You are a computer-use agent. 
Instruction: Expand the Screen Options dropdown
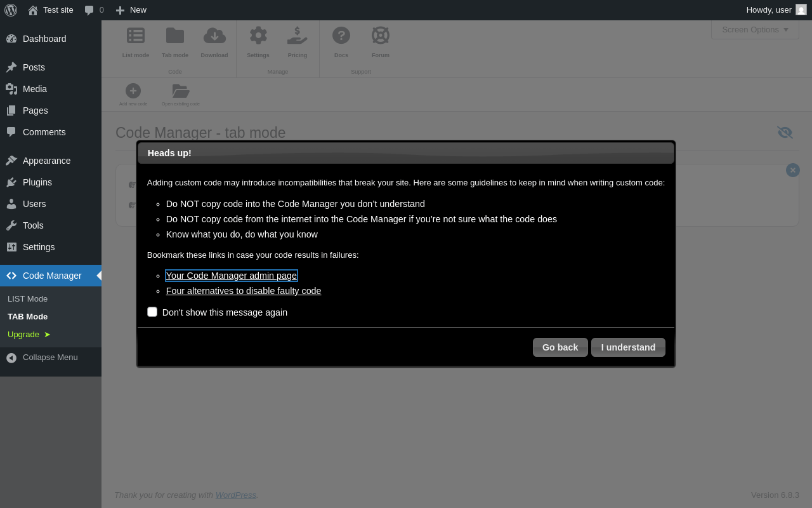pyautogui.click(x=755, y=29)
